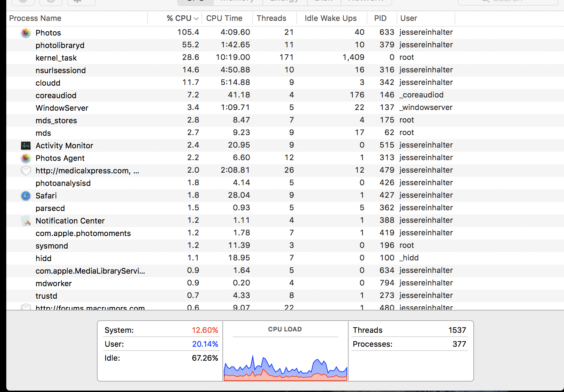Click the Threads count 1537
The width and height of the screenshot is (564, 392).
457,330
